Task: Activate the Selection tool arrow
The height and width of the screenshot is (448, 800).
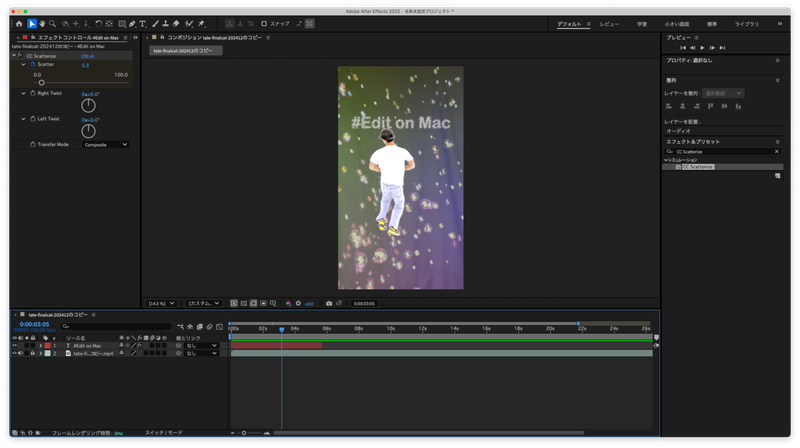Action: point(32,23)
